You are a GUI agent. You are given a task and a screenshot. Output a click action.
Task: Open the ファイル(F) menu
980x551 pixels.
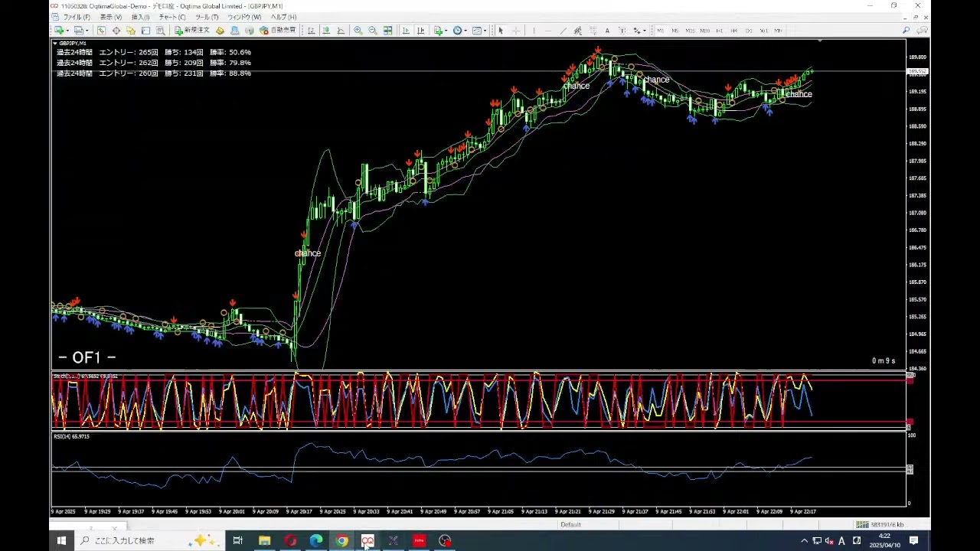(76, 17)
